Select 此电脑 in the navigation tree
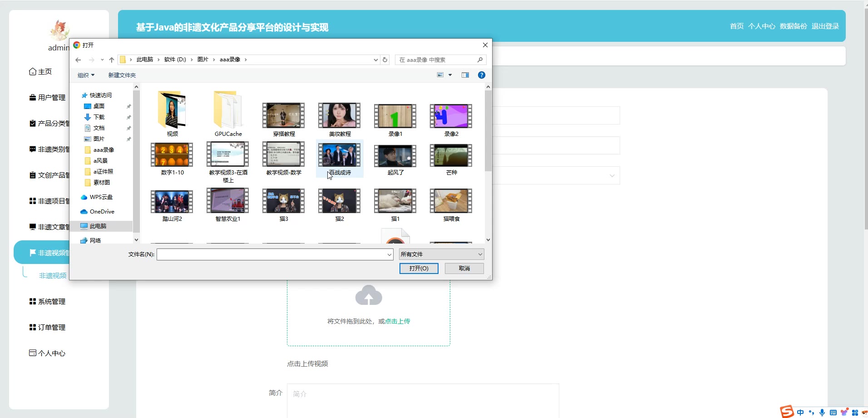 [x=98, y=226]
